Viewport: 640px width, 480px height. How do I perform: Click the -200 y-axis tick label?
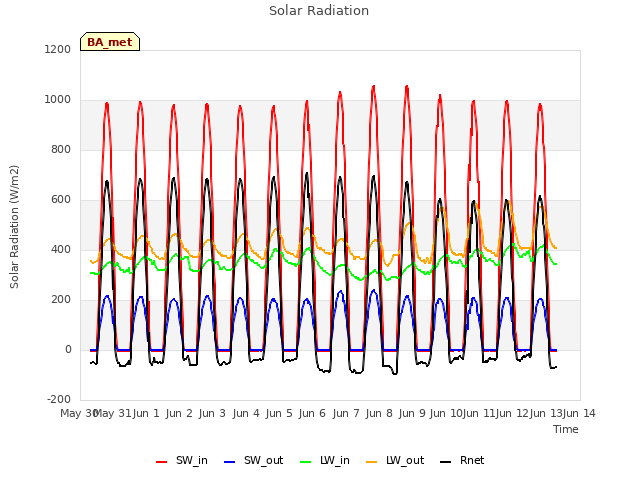click(59, 400)
